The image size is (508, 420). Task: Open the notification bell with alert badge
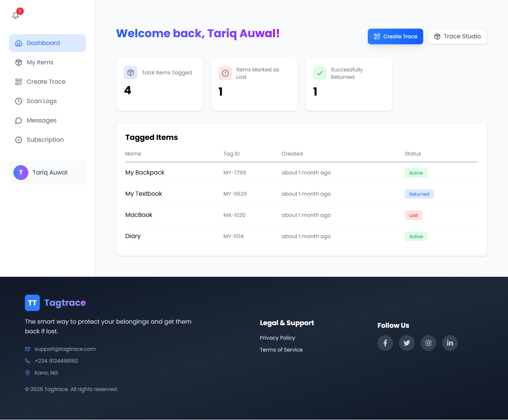(16, 15)
